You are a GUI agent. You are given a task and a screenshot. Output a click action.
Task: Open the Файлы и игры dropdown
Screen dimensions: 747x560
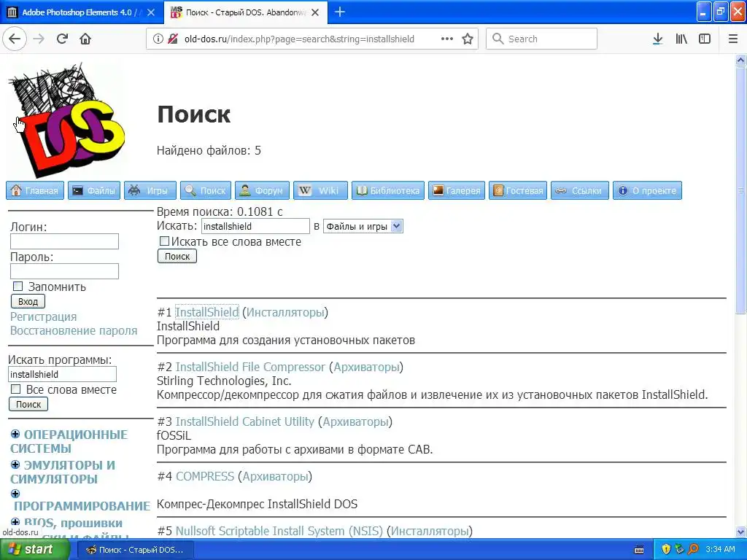[363, 226]
